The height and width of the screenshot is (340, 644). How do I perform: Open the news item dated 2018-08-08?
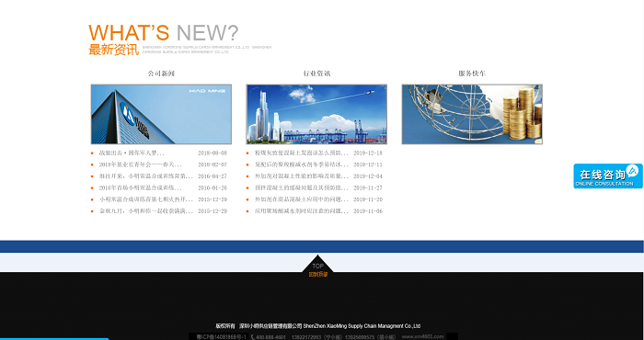point(132,153)
